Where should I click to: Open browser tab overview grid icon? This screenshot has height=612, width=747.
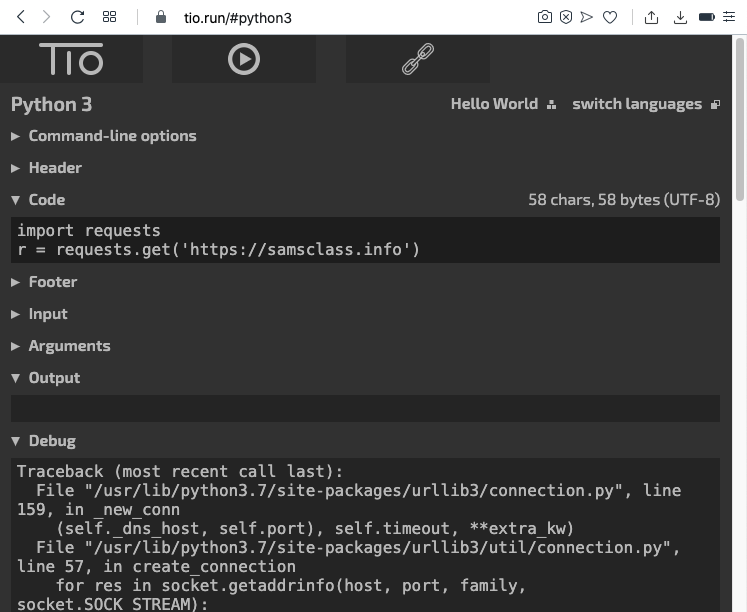[110, 17]
